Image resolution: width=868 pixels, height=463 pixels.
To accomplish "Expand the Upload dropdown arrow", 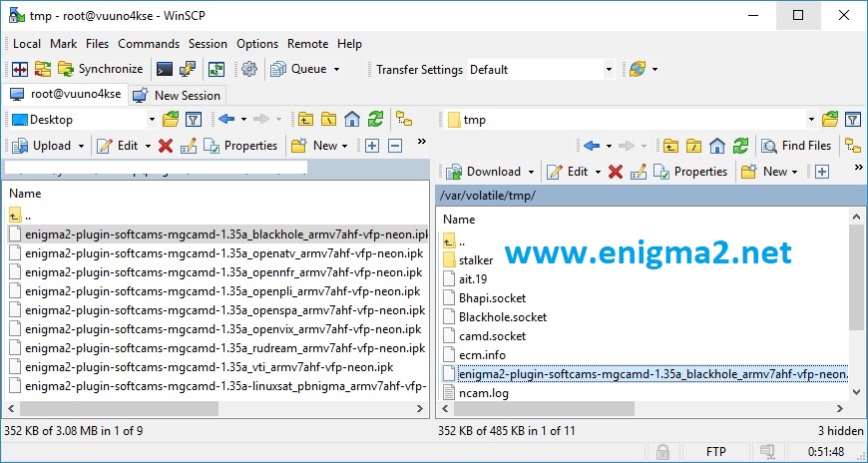I will pos(82,146).
